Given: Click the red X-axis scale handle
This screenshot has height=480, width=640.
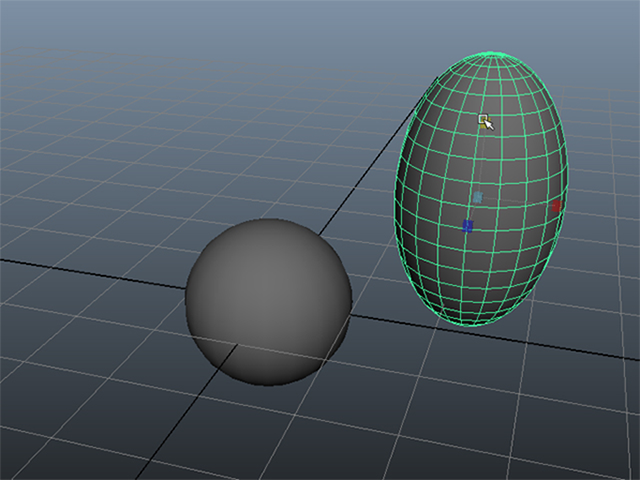Looking at the screenshot, I should (x=556, y=206).
